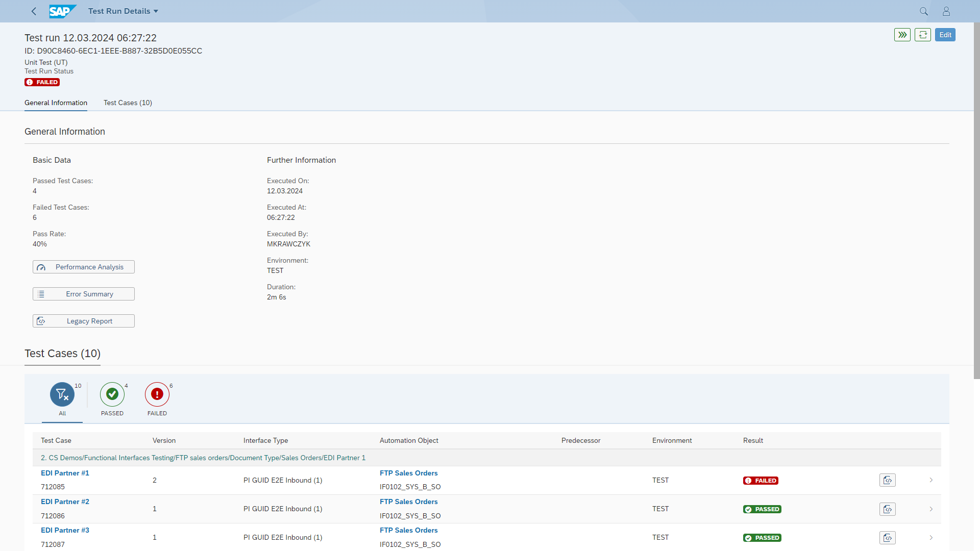Open the EDI Partner #3 test case link
This screenshot has height=551, width=980.
coord(65,530)
